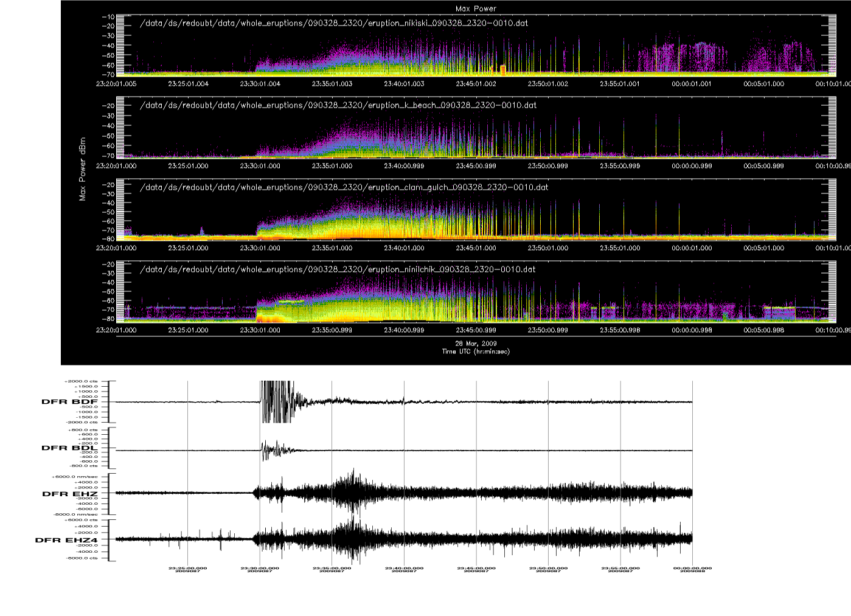Click the 23:30:01.004 time tick label
851x616 pixels.
(260, 84)
